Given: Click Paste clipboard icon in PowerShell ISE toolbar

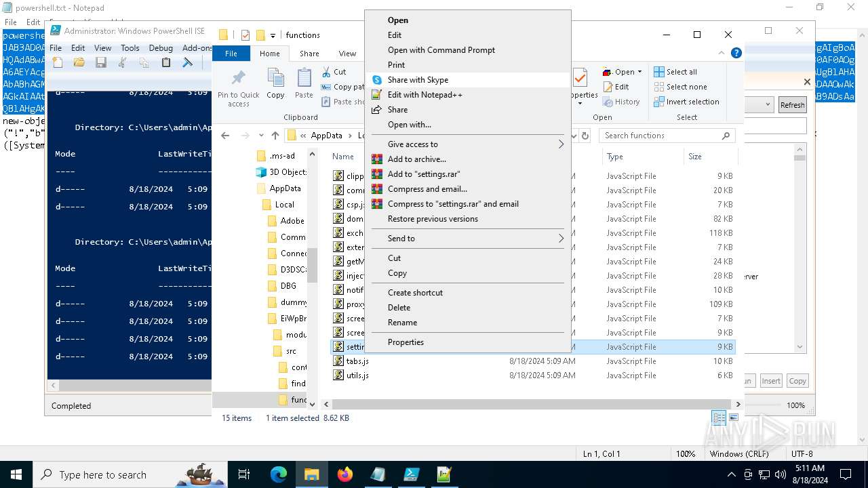Looking at the screenshot, I should 166,62.
